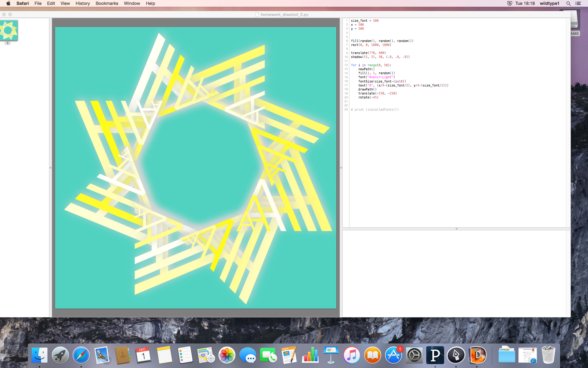Open Finder from the dock

point(40,355)
